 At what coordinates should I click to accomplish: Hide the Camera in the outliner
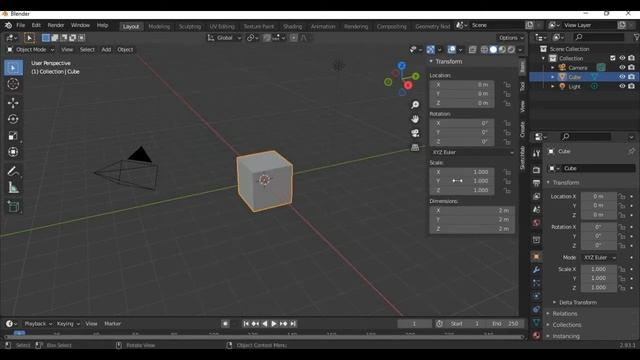pos(622,67)
